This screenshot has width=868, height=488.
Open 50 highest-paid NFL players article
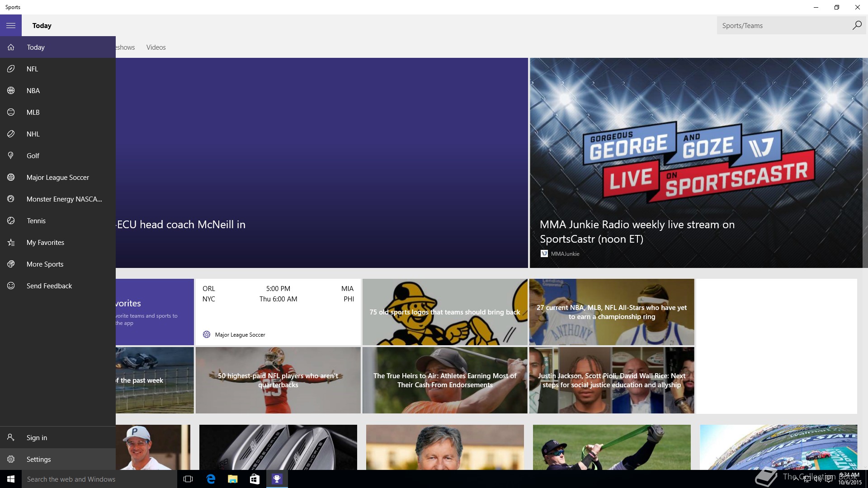[x=278, y=380]
